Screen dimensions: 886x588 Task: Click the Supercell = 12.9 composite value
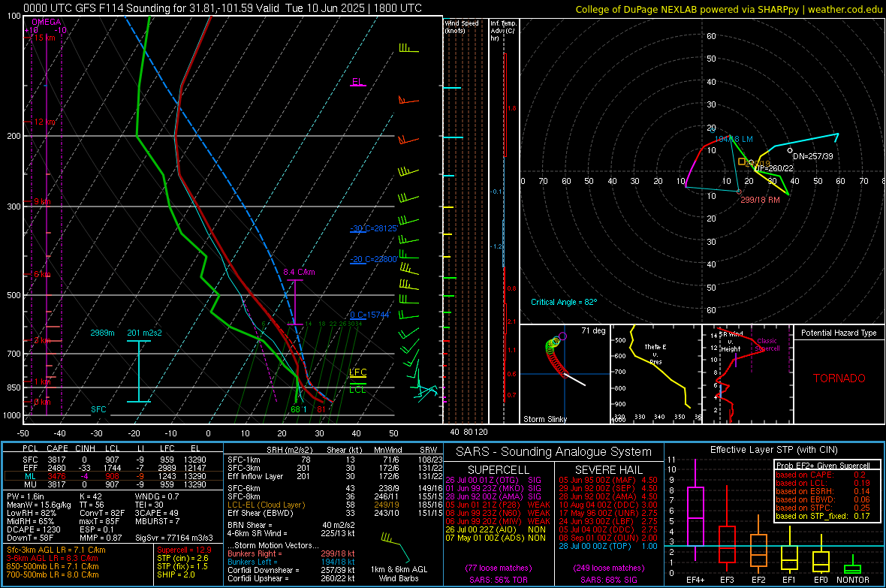[x=184, y=550]
